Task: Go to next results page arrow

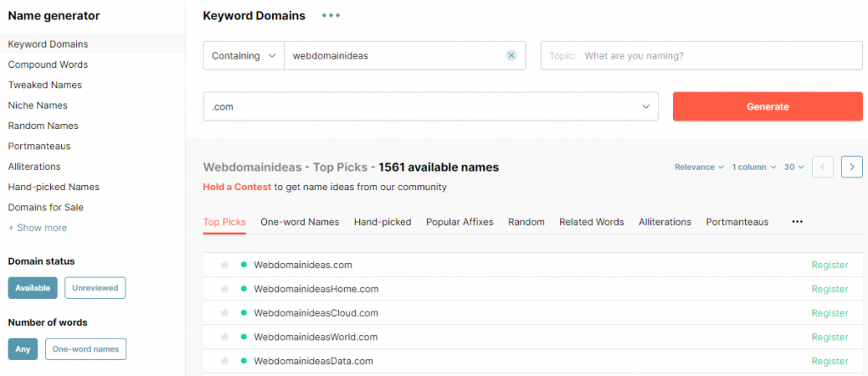Action: click(851, 167)
